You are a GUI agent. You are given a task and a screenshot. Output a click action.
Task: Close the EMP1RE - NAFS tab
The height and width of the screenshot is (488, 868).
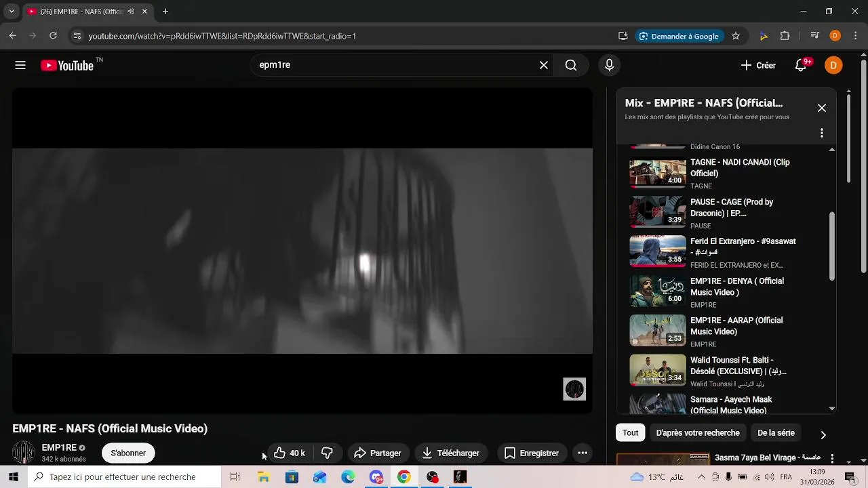tap(144, 12)
